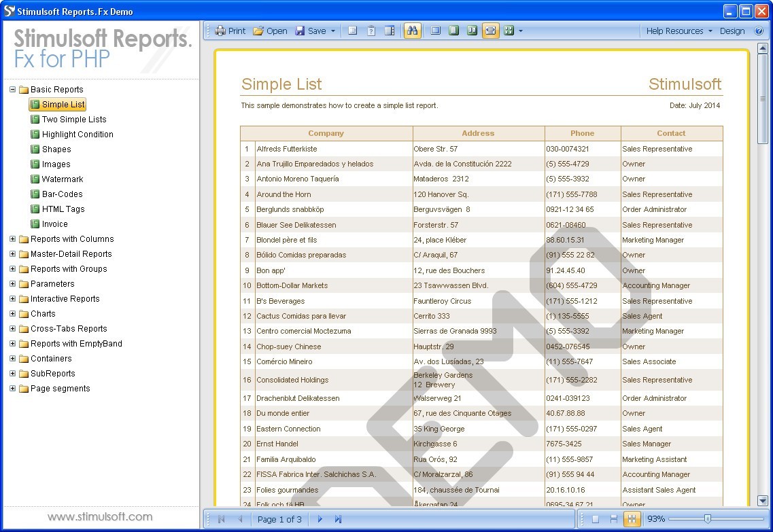773x532 pixels.
Task: Open the Multiple Pages dropdown arrow
Action: [x=521, y=31]
